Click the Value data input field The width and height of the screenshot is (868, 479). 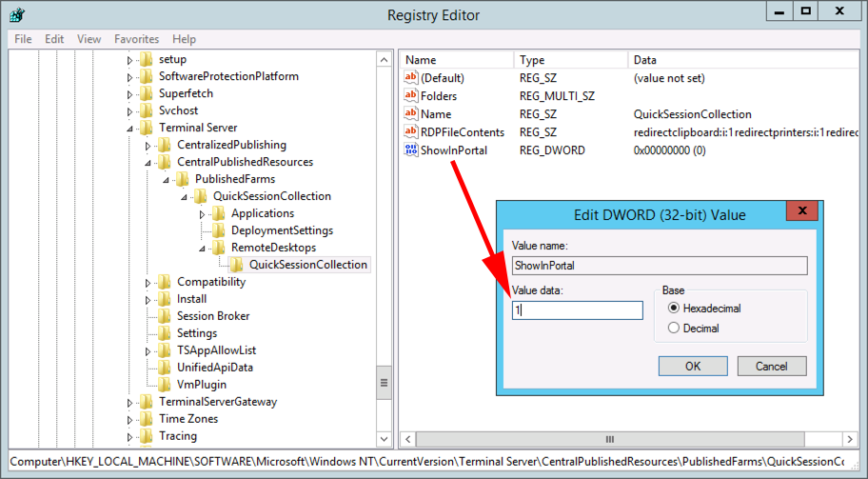[x=578, y=310]
